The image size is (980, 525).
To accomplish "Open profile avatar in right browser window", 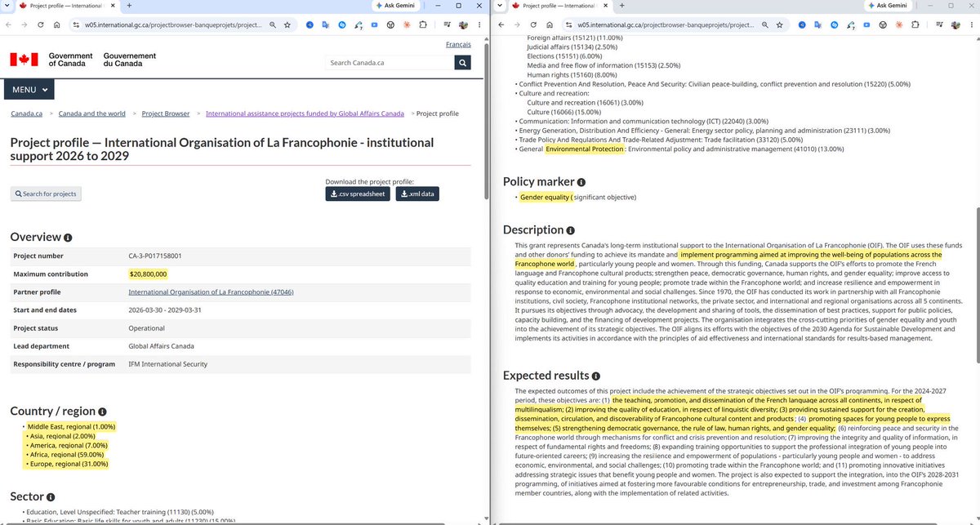I will click(956, 25).
